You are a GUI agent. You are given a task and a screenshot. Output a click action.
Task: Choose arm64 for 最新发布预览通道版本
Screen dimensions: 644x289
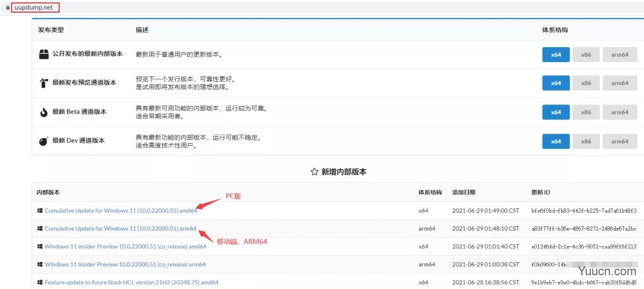pyautogui.click(x=620, y=83)
